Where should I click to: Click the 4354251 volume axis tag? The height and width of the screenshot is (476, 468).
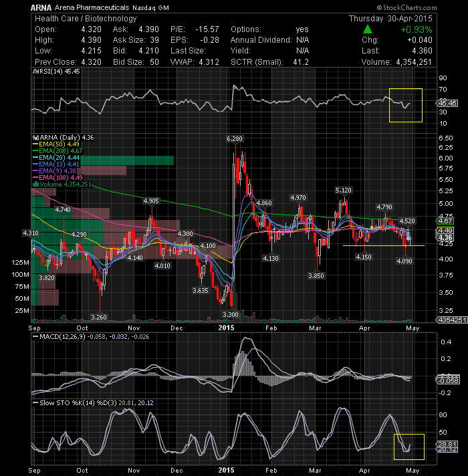point(452,320)
